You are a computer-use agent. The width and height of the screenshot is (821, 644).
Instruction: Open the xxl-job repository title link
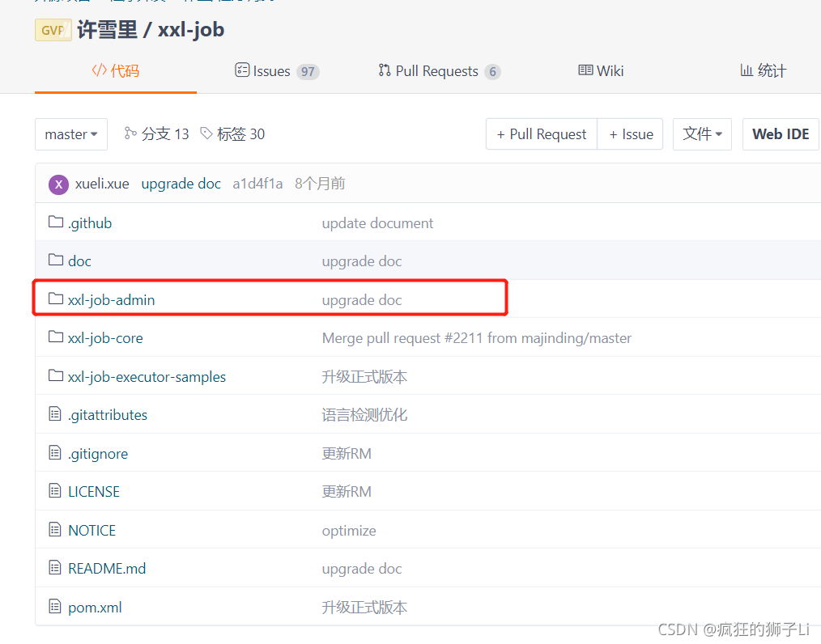coord(191,30)
